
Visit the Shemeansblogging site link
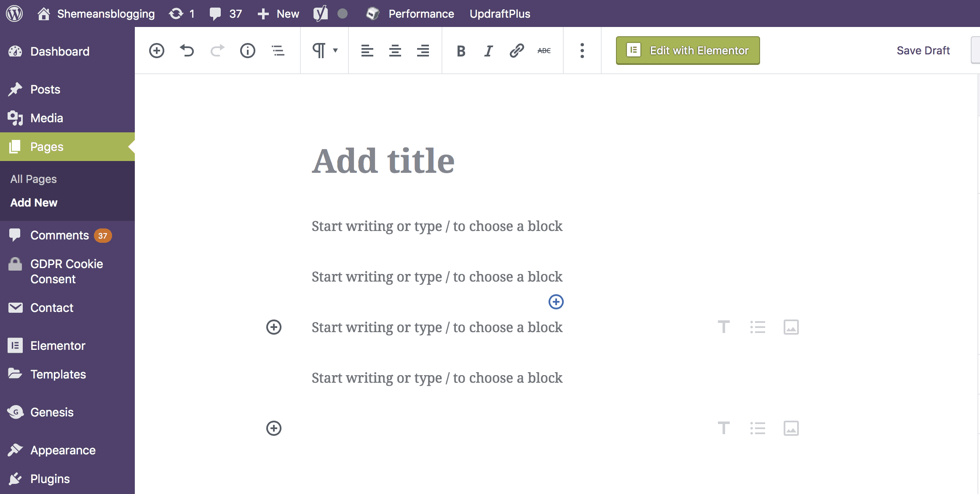point(96,13)
